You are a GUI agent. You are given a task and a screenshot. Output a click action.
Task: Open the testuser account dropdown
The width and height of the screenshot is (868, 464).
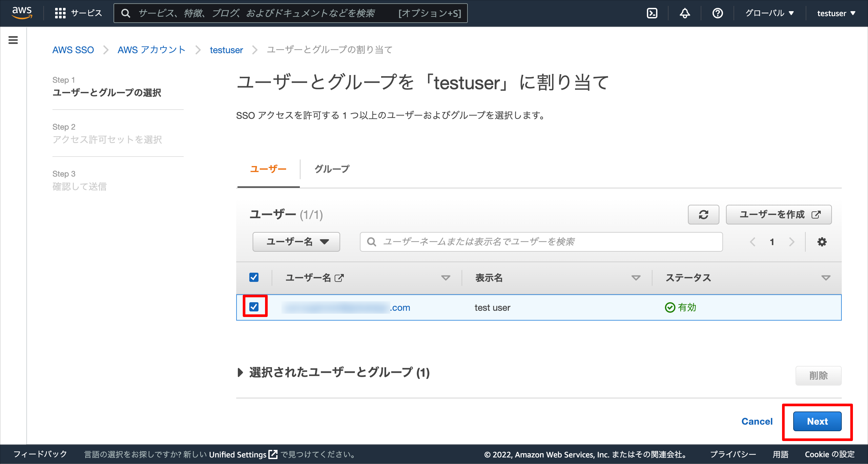[836, 13]
